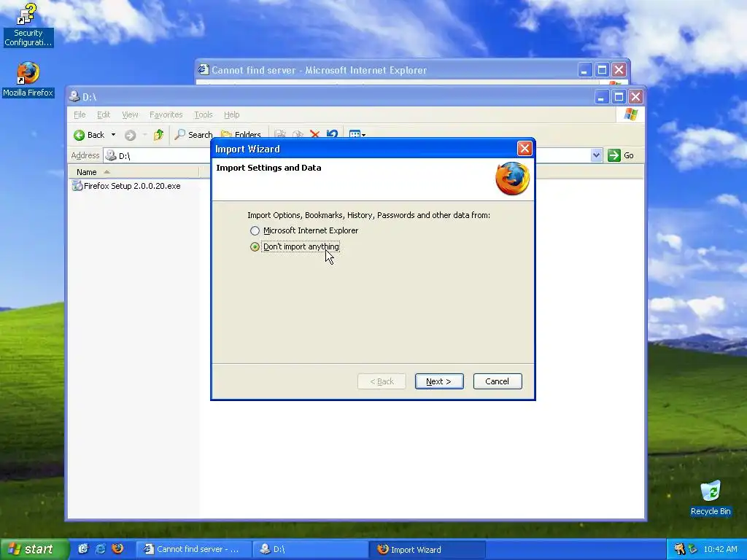Close the Import Wizard dialog
The image size is (747, 560).
[x=525, y=149]
